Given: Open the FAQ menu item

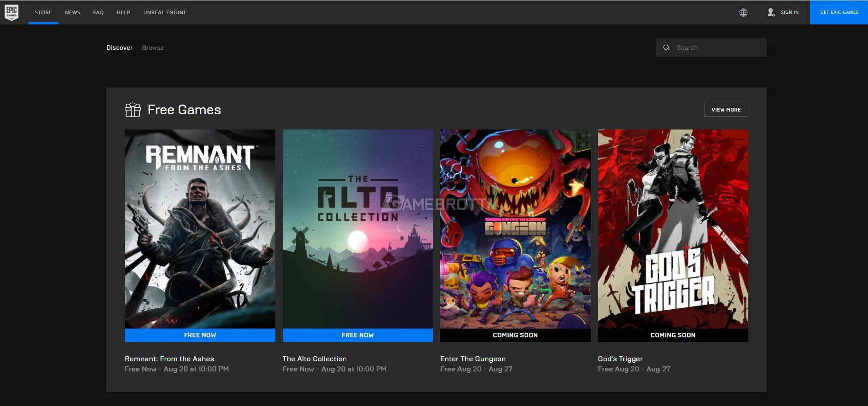Looking at the screenshot, I should click(98, 12).
